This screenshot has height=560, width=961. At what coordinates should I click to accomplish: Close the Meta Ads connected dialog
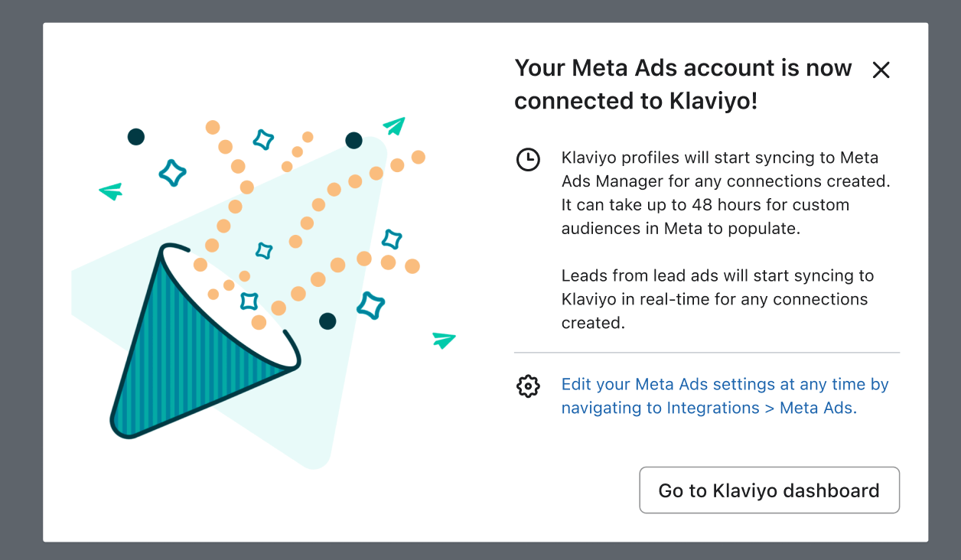[x=881, y=70]
